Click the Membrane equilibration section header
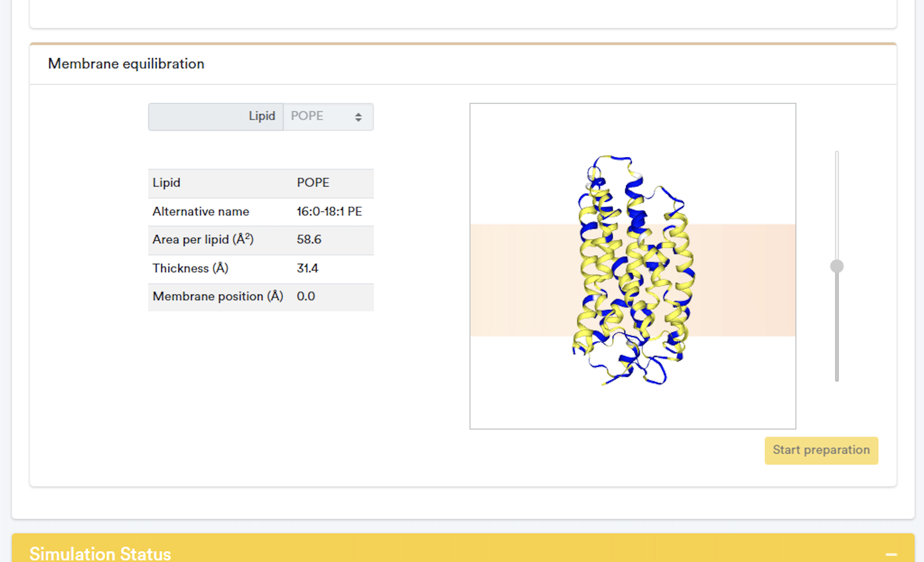This screenshot has width=924, height=562. click(x=126, y=63)
